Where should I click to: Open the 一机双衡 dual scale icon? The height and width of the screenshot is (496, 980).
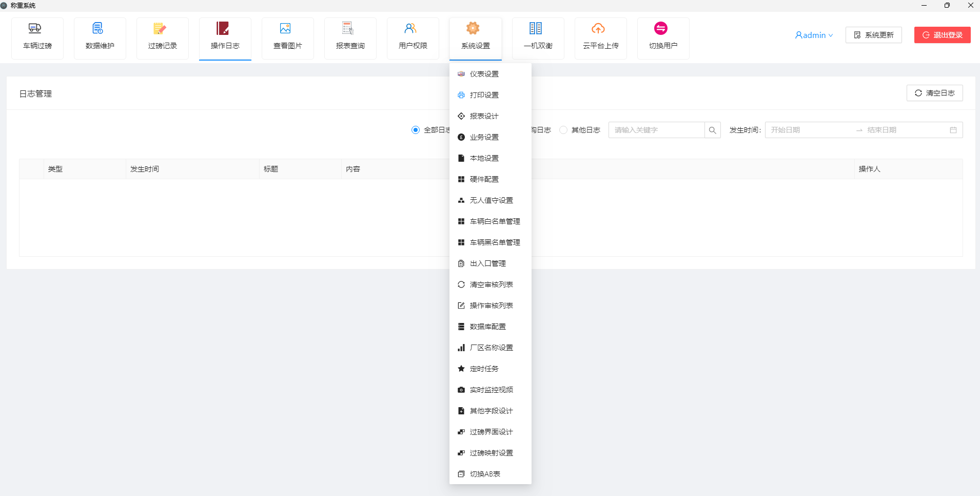(538, 37)
